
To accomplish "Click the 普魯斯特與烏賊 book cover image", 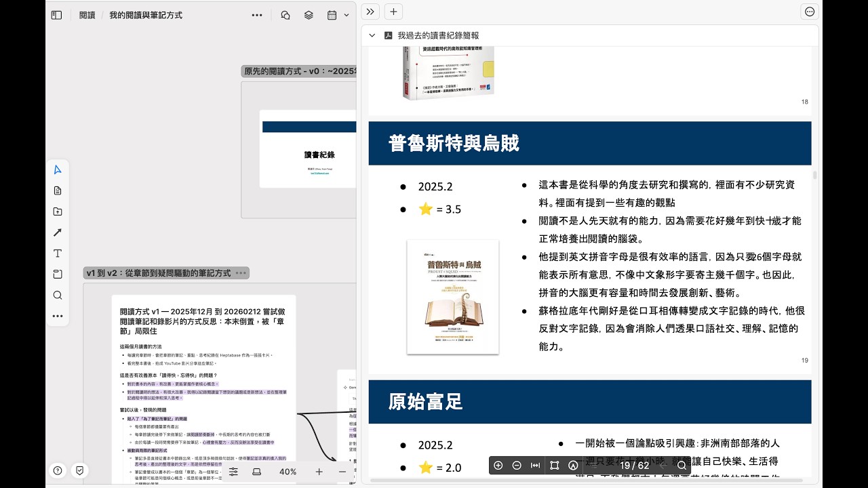I will tap(453, 297).
